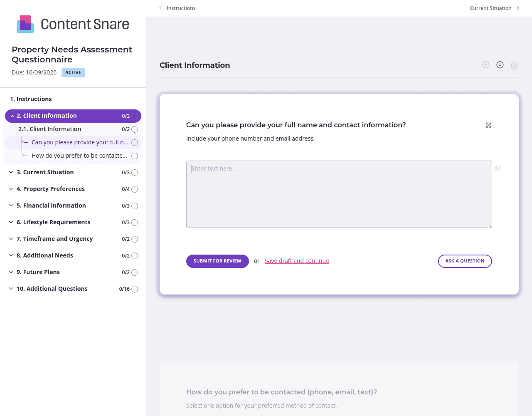Expand the 5. Financial Information section
The height and width of the screenshot is (416, 532).
click(x=11, y=206)
